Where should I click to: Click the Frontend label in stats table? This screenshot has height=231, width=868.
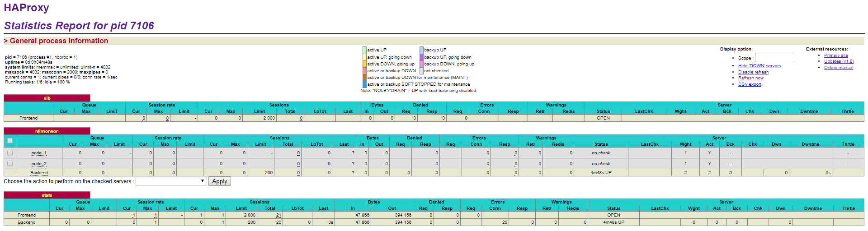(x=27, y=215)
